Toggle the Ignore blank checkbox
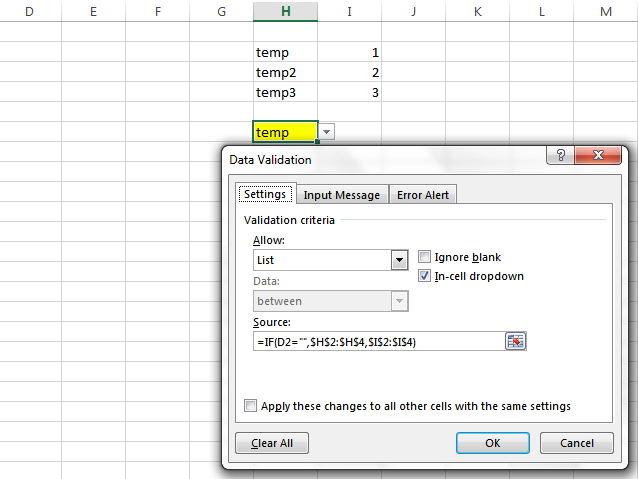Image resolution: width=638 pixels, height=479 pixels. (425, 256)
